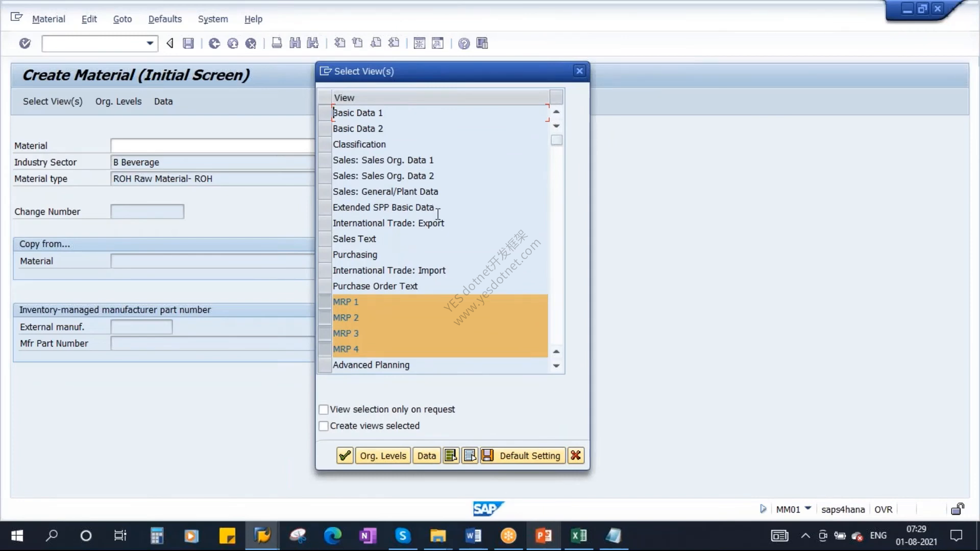
Task: Confirm the view selection with the green checkmark
Action: pyautogui.click(x=345, y=455)
